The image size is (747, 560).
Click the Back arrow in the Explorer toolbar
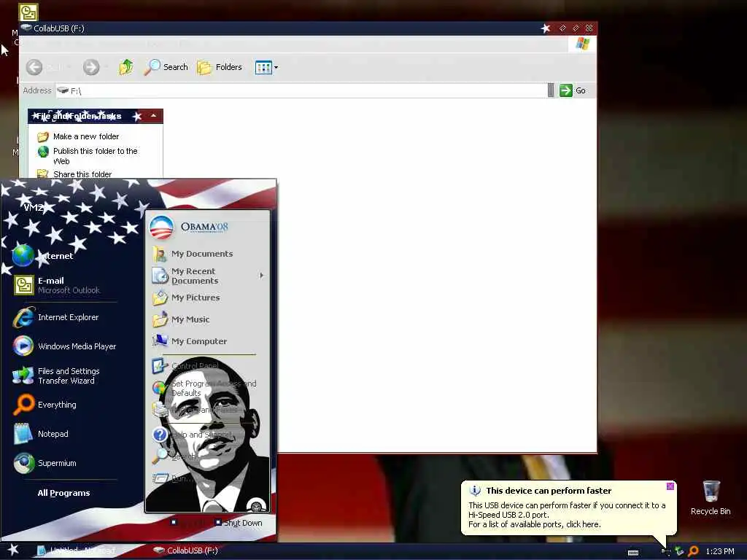click(34, 67)
